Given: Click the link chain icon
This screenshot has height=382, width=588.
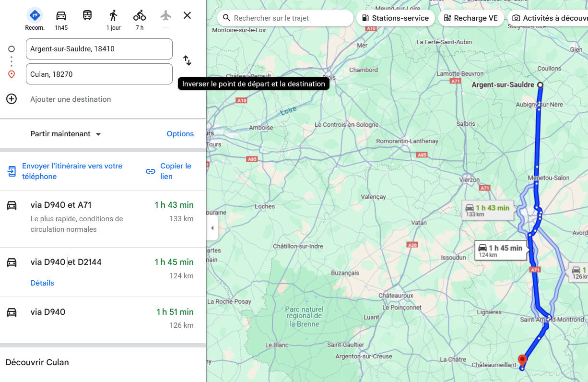Looking at the screenshot, I should click(x=151, y=171).
